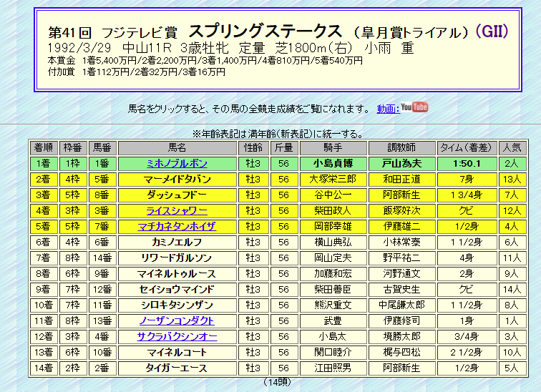Image resolution: width=541 pixels, height=392 pixels.
Task: Open ミホノブルボン's race record link
Action: pos(177,163)
